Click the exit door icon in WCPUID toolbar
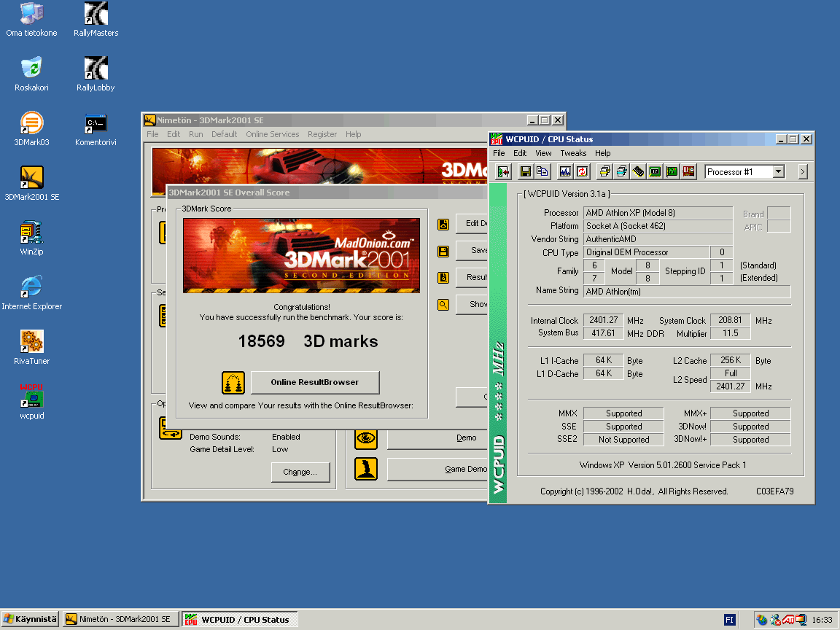Viewport: 840px width, 630px height. coord(503,172)
